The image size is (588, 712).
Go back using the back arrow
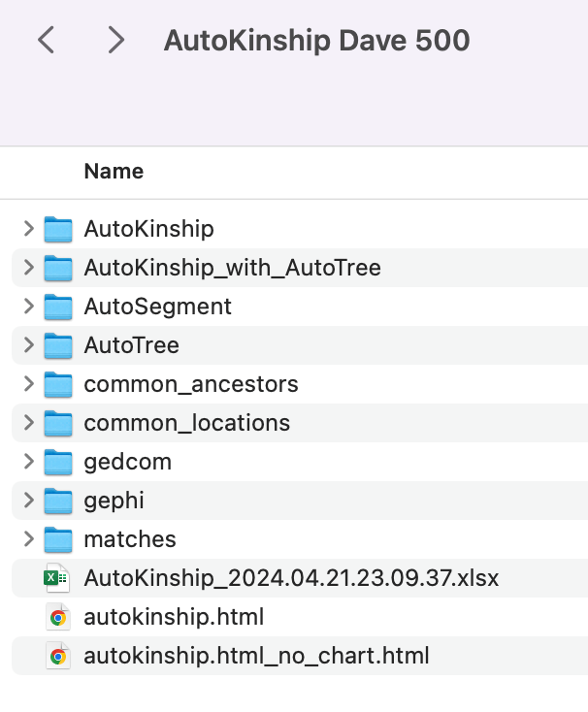pos(46,40)
